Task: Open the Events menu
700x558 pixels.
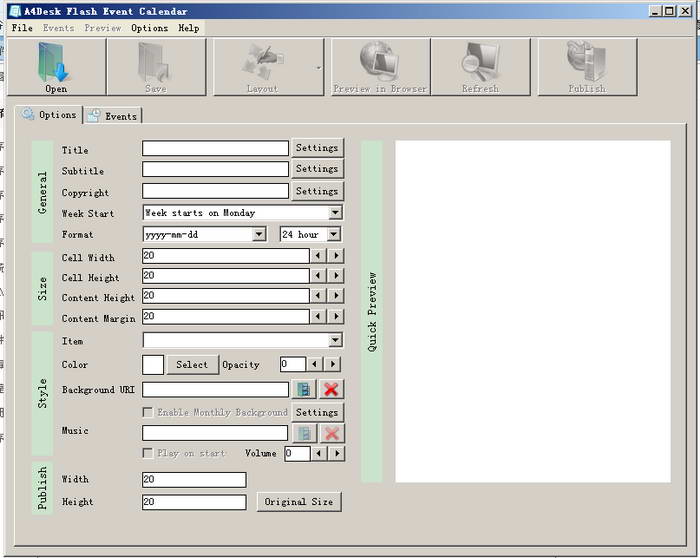Action: click(58, 28)
